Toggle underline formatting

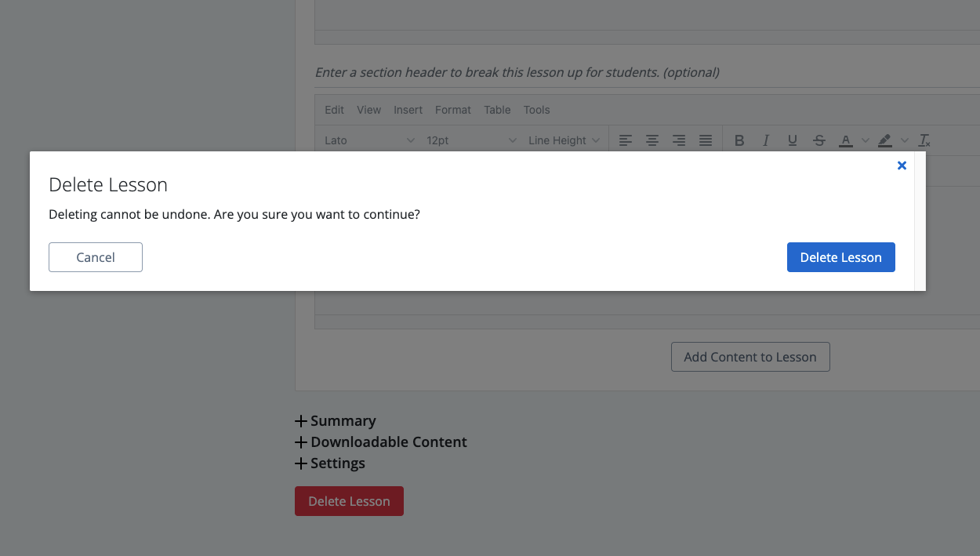tap(792, 140)
